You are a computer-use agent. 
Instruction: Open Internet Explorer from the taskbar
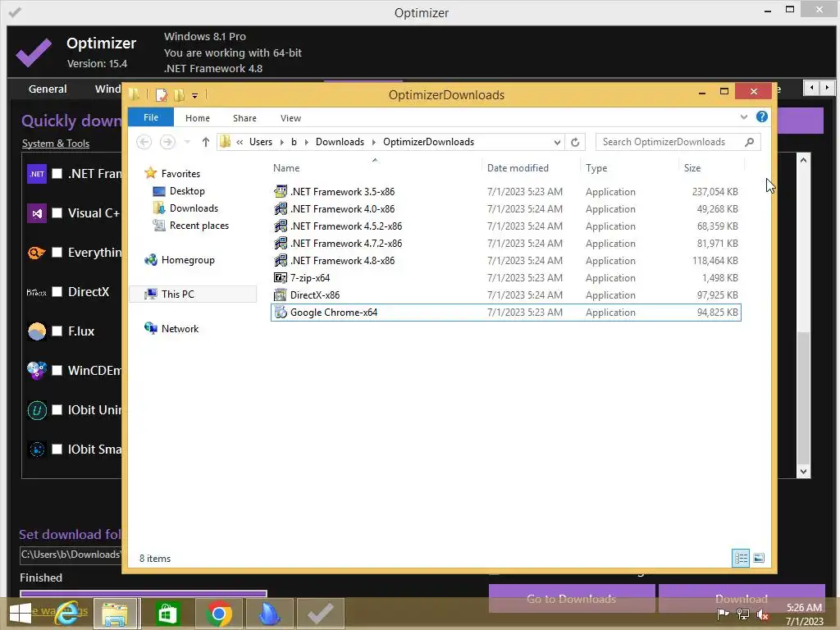coord(67,614)
